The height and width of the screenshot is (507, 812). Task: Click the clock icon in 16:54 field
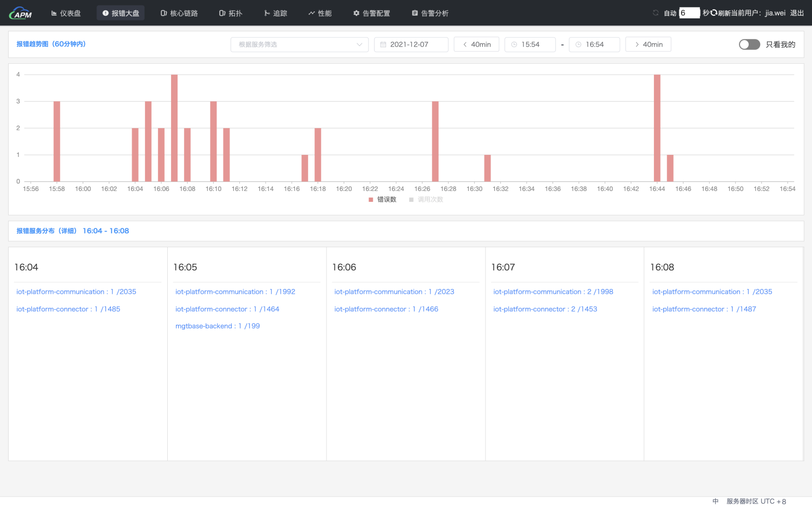tap(579, 44)
